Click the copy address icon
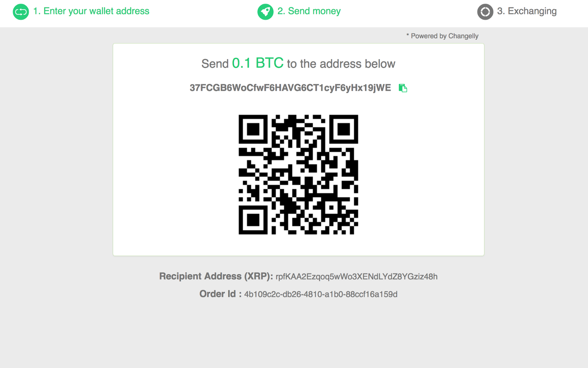The width and height of the screenshot is (588, 368). pyautogui.click(x=403, y=88)
